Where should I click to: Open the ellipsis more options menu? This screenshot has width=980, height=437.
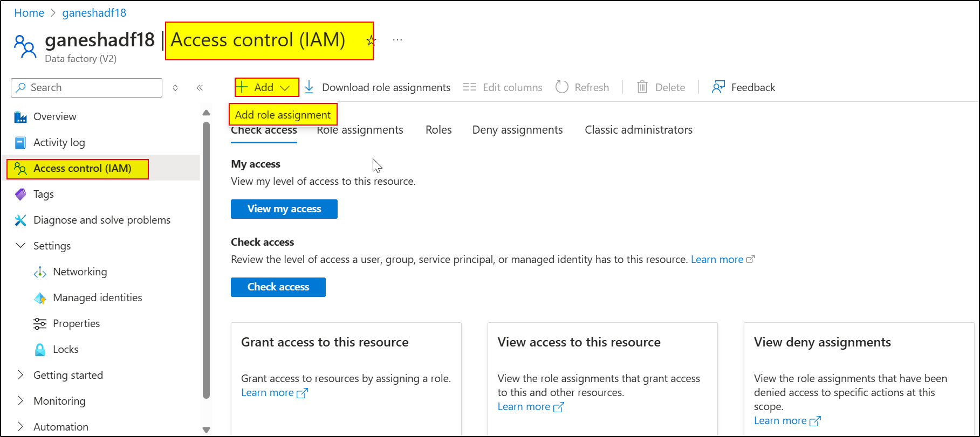398,40
